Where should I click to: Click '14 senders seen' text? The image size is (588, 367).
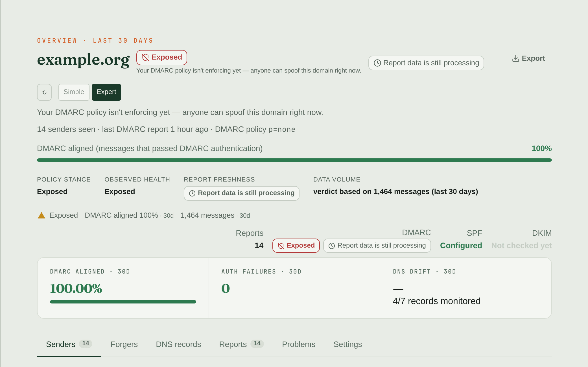click(x=66, y=129)
